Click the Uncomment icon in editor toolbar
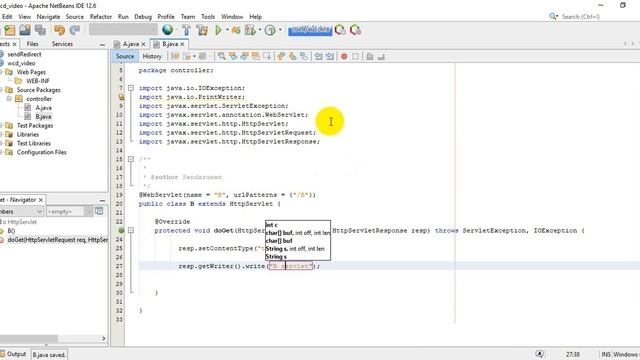The image size is (640, 360). coord(381,56)
